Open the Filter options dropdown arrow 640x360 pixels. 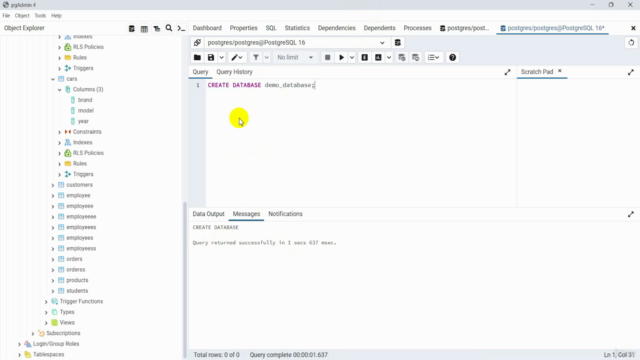click(267, 58)
